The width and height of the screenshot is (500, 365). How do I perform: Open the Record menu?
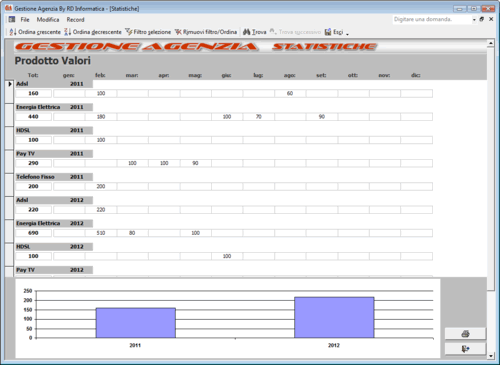(75, 20)
